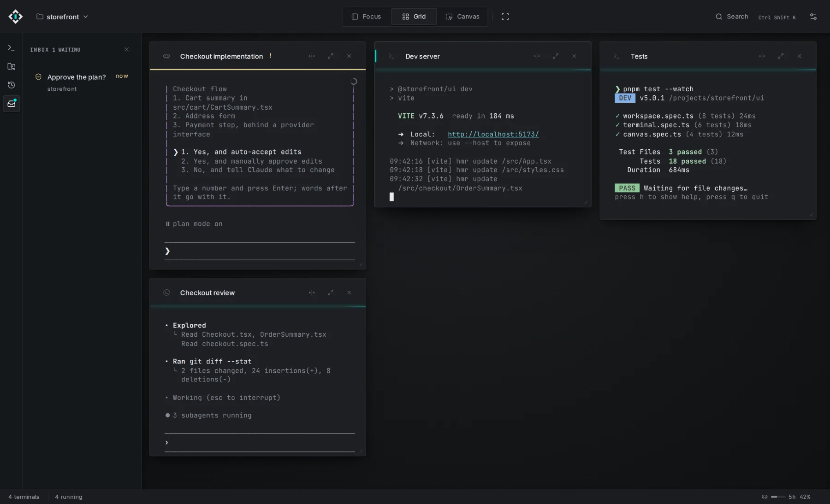Toggle plan mode on indicator
The height and width of the screenshot is (504, 830).
point(194,224)
